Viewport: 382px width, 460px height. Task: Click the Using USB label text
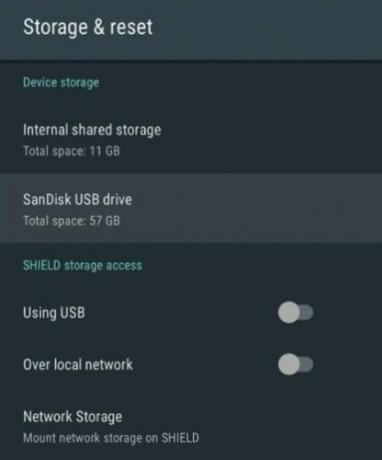tap(54, 313)
